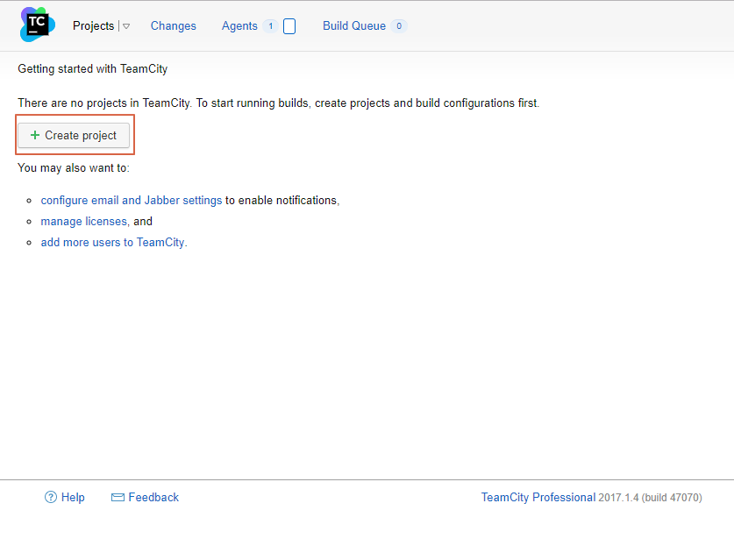Click the Create project button

click(74, 135)
